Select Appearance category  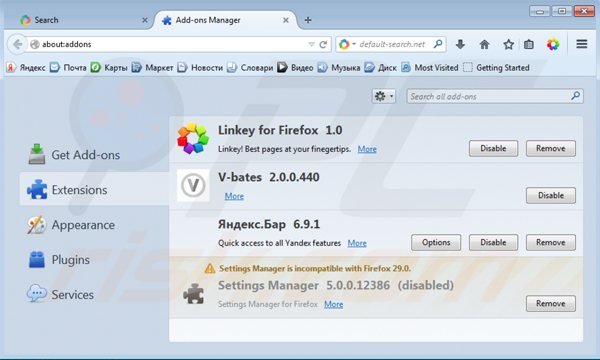(71, 225)
